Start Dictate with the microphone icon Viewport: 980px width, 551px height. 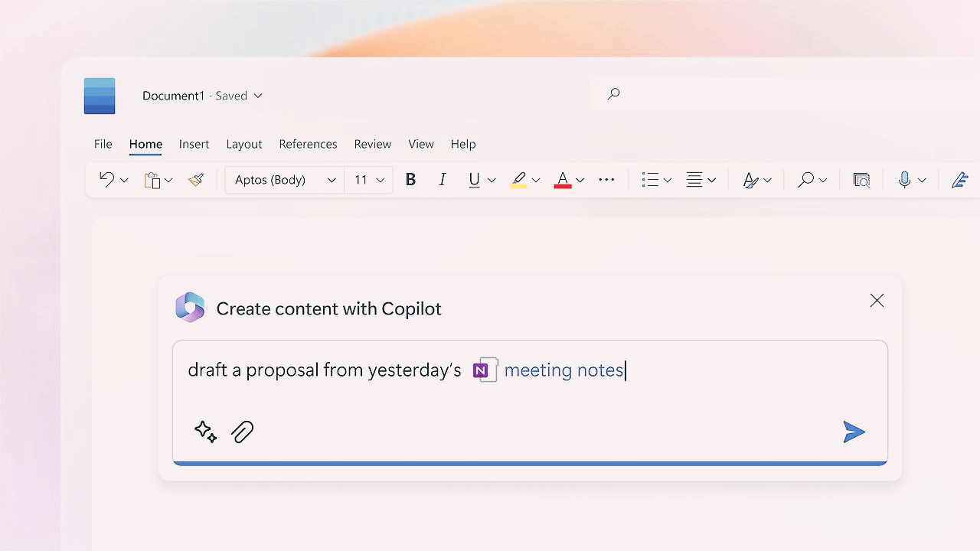click(x=905, y=180)
